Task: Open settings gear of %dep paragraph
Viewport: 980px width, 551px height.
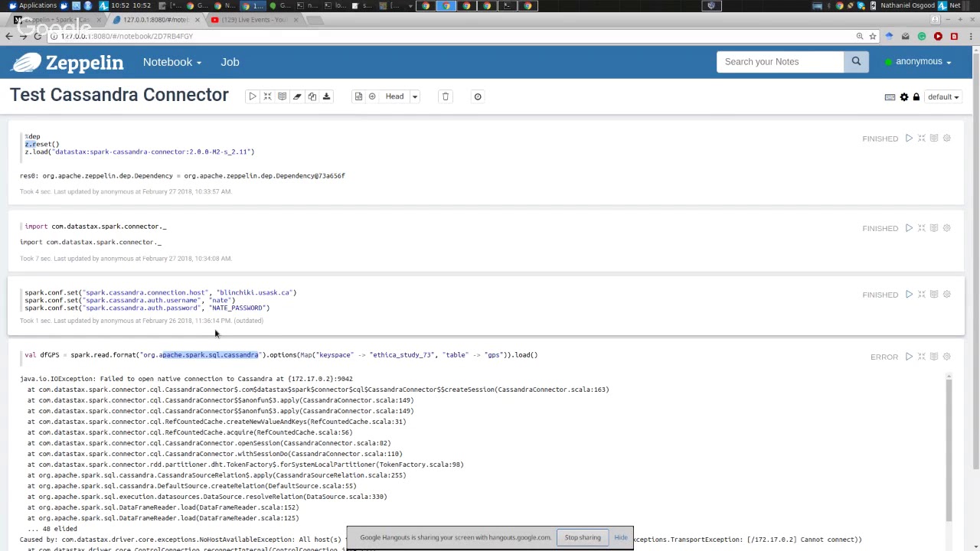Action: point(946,139)
